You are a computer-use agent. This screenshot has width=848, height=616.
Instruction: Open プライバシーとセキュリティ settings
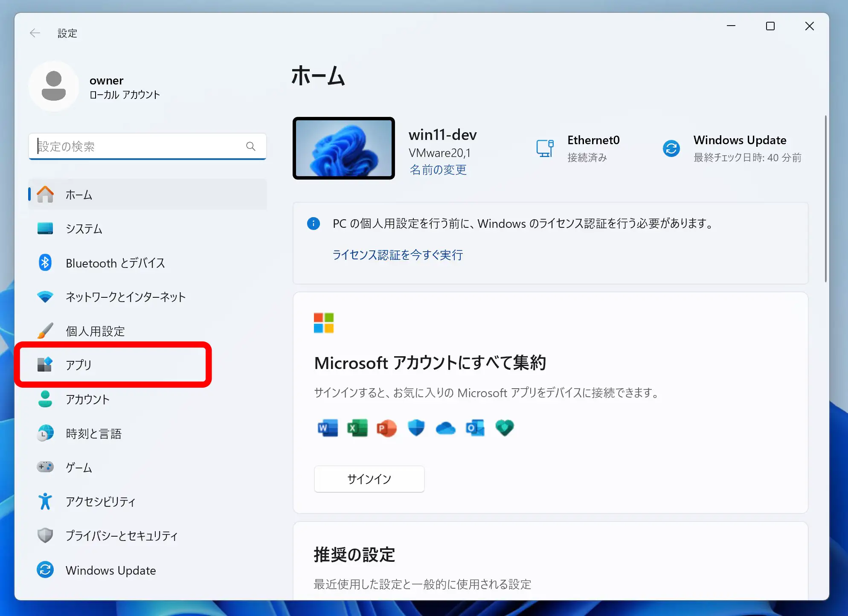pos(148,535)
